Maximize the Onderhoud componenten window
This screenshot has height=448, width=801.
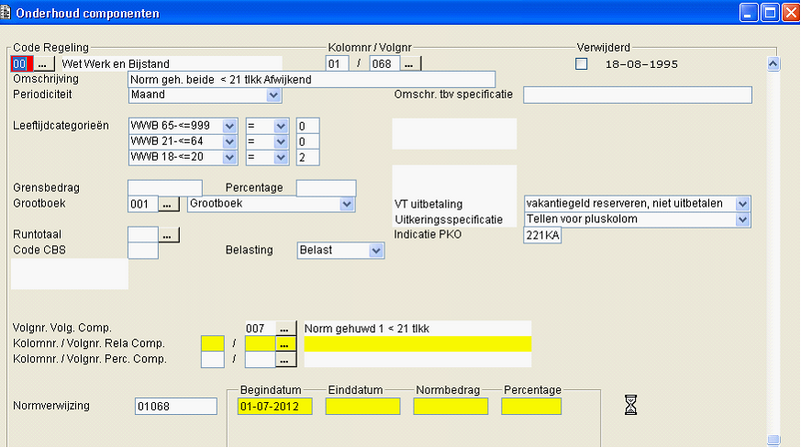[769, 12]
